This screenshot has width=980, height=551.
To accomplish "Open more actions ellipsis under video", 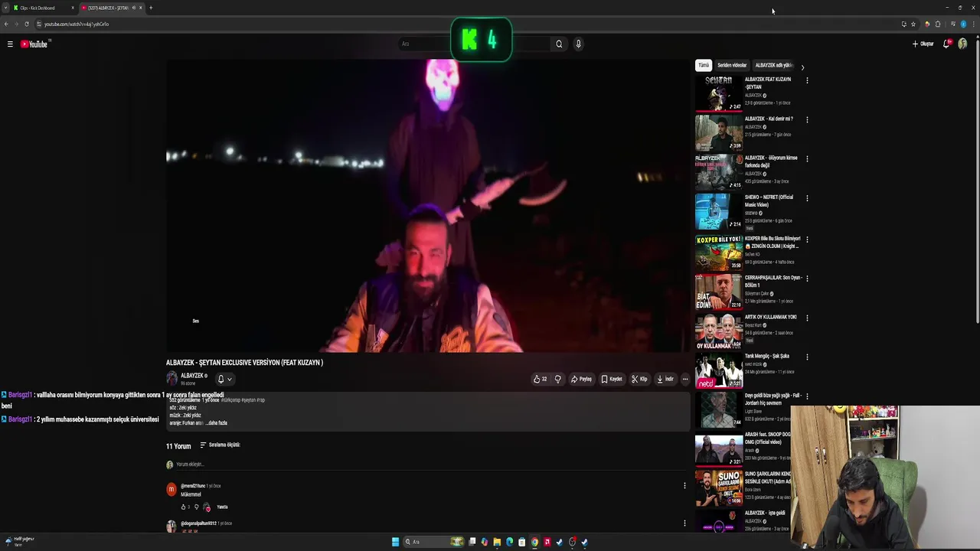I will (x=685, y=379).
